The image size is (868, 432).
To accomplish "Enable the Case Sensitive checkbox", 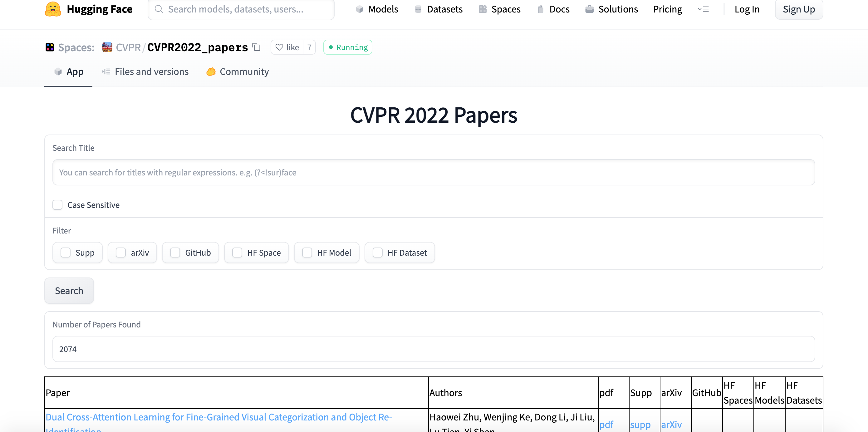I will click(x=58, y=205).
